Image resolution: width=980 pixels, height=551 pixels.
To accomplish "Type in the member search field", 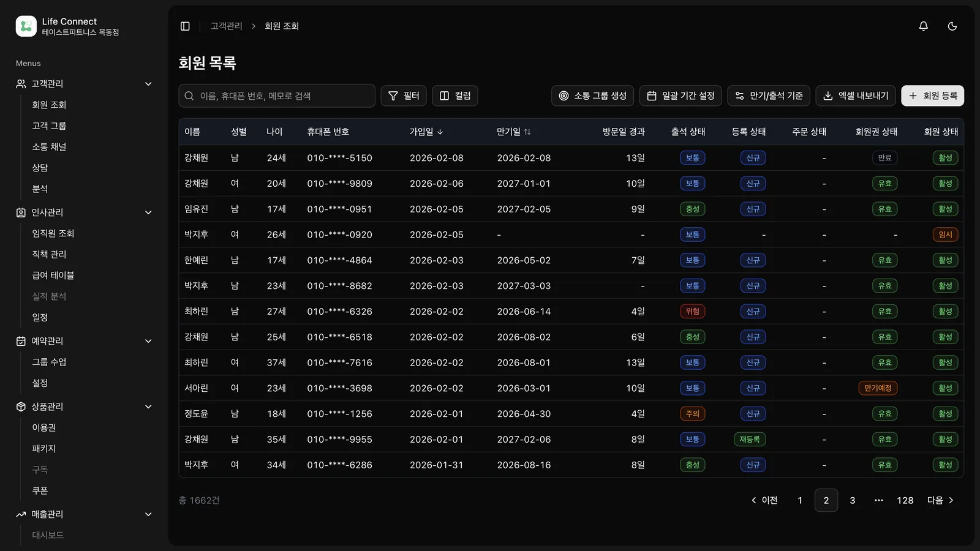I will [282, 96].
